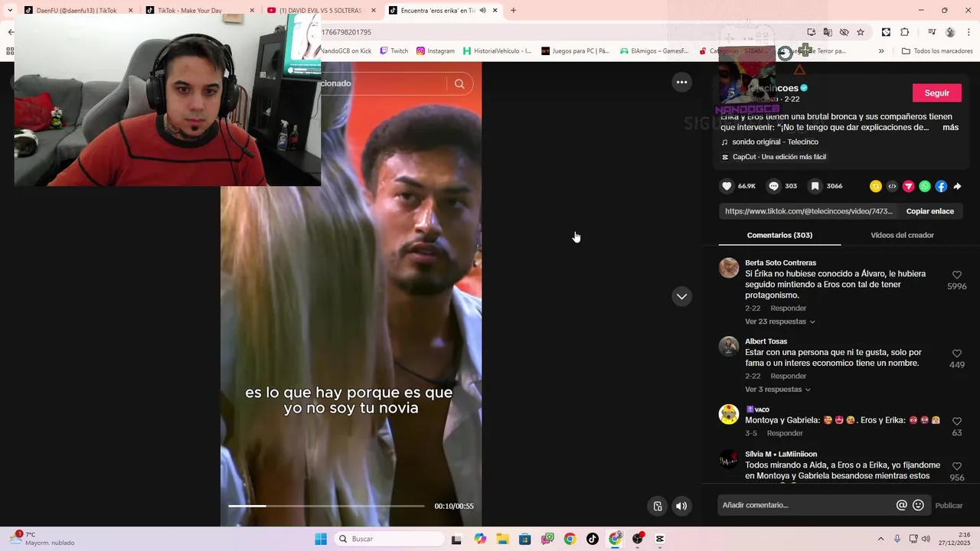Viewport: 980px width, 551px height.
Task: Open Albert Tosas's profile avatar
Action: pyautogui.click(x=729, y=347)
